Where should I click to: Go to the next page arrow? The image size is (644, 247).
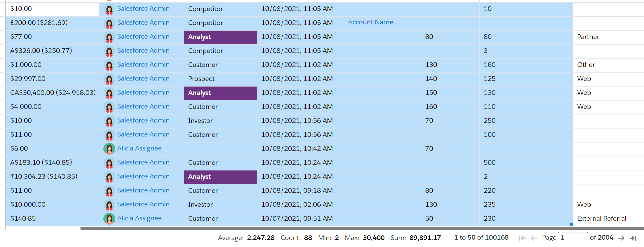click(x=621, y=238)
